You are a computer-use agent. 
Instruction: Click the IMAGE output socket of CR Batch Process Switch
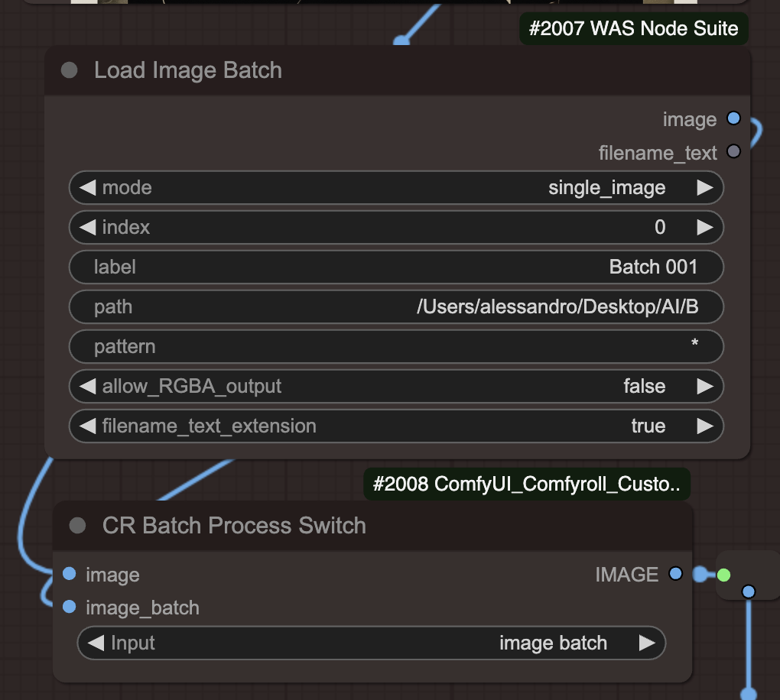[675, 574]
